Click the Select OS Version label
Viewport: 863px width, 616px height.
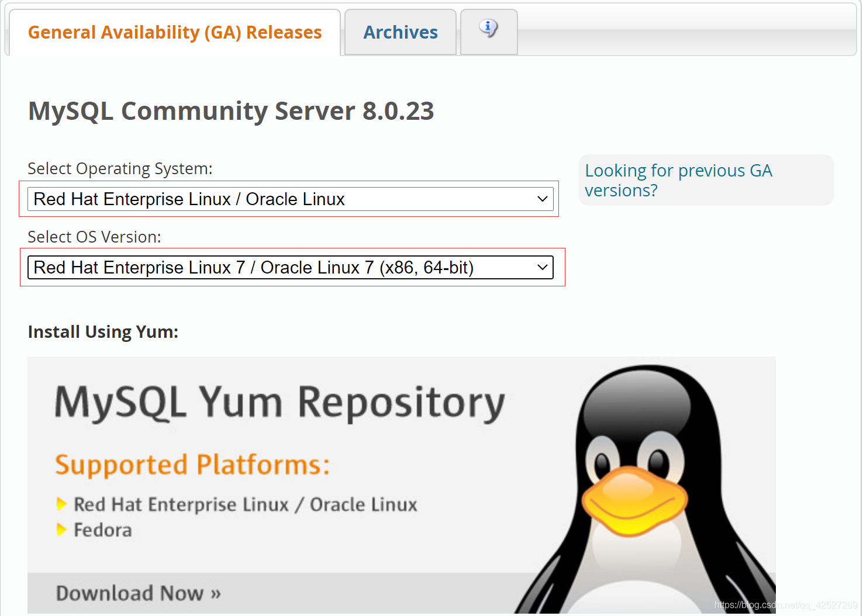94,237
